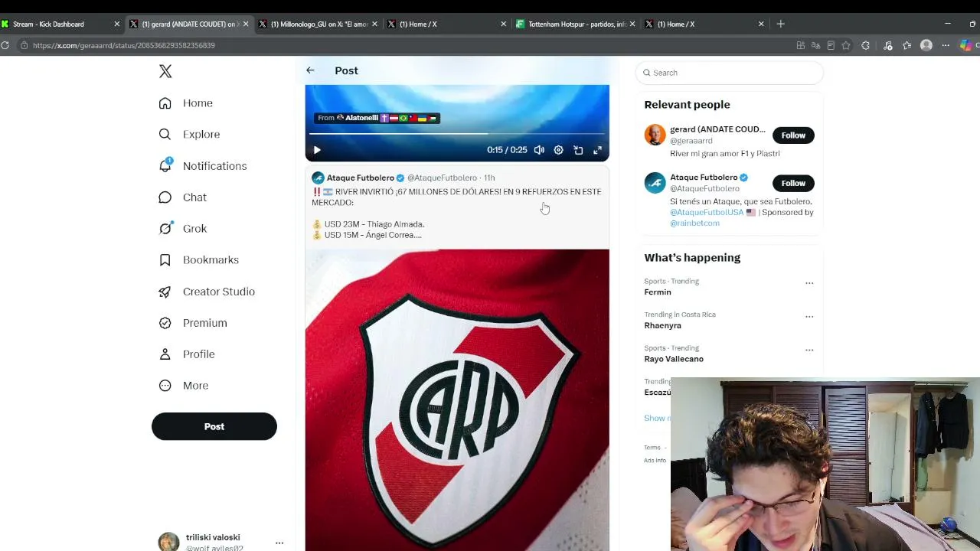Add this page to favorites star
The width and height of the screenshot is (980, 551).
846,45
